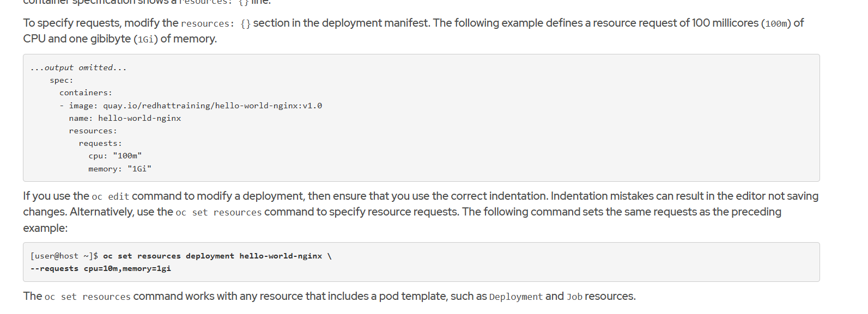Click the quay.io image URL in the YAML
The height and width of the screenshot is (314, 868).
pos(213,106)
